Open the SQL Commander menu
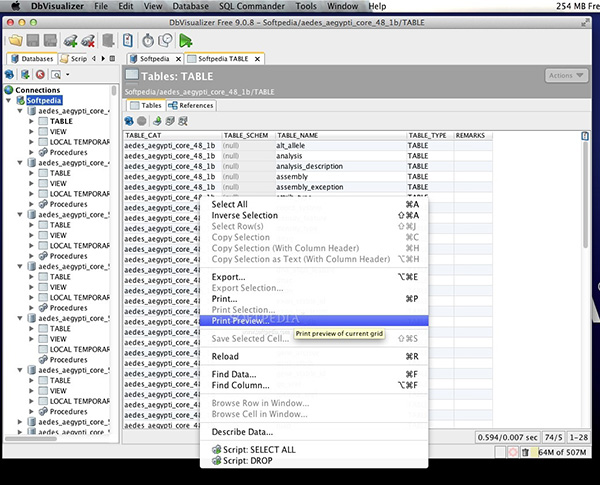This screenshot has width=600, height=485. [252, 6]
